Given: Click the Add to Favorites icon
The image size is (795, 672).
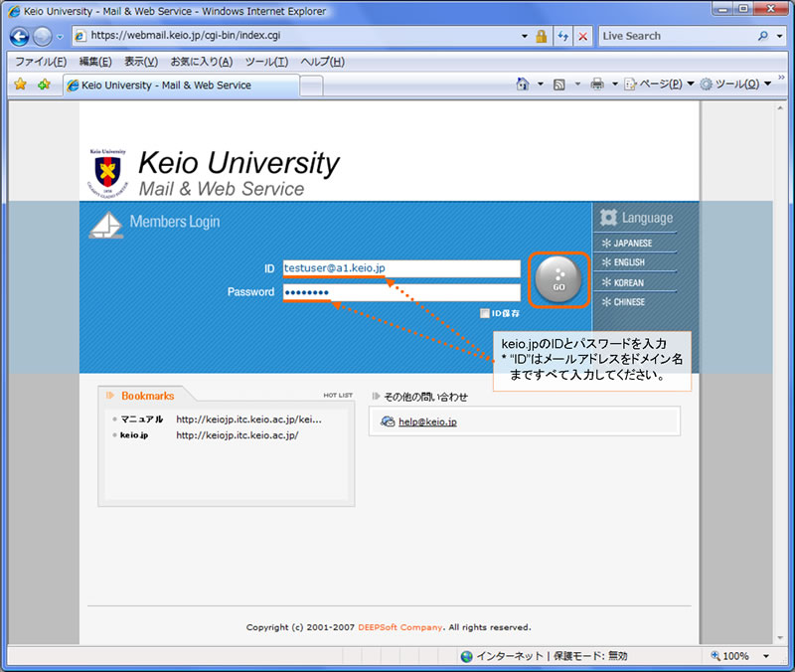Looking at the screenshot, I should tap(44, 85).
